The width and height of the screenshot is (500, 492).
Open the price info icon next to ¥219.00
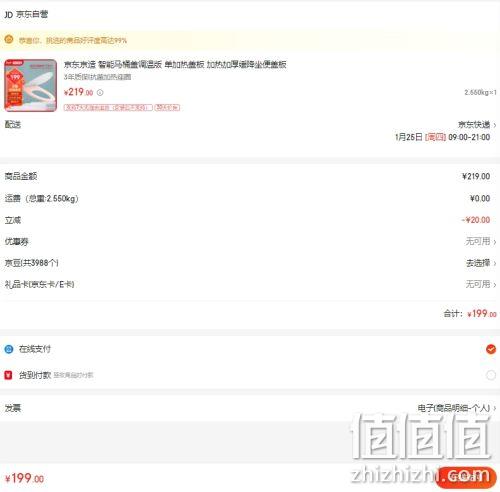coord(100,93)
